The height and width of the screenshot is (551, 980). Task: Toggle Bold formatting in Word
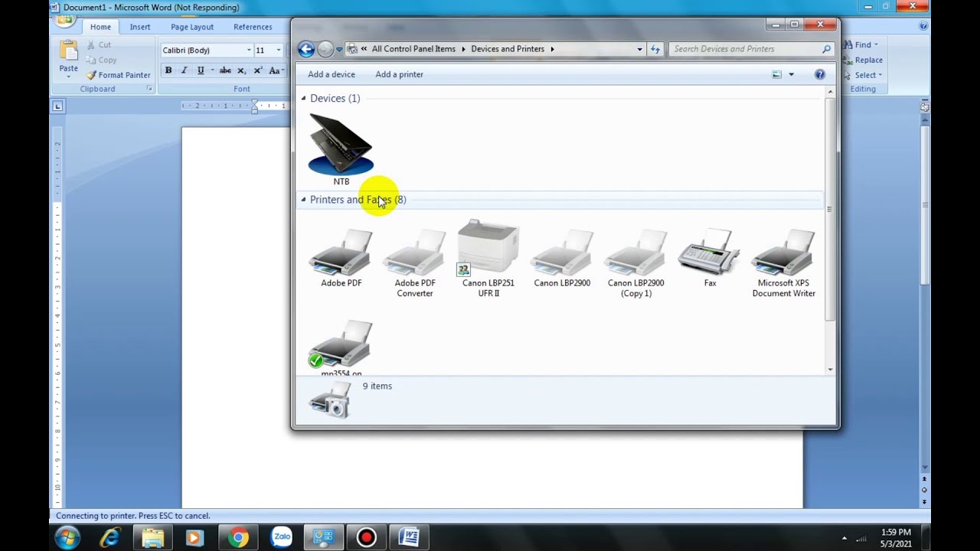[168, 70]
